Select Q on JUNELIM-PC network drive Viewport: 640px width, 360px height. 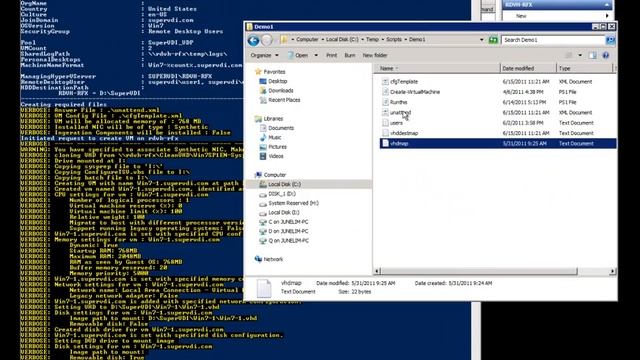tap(288, 241)
